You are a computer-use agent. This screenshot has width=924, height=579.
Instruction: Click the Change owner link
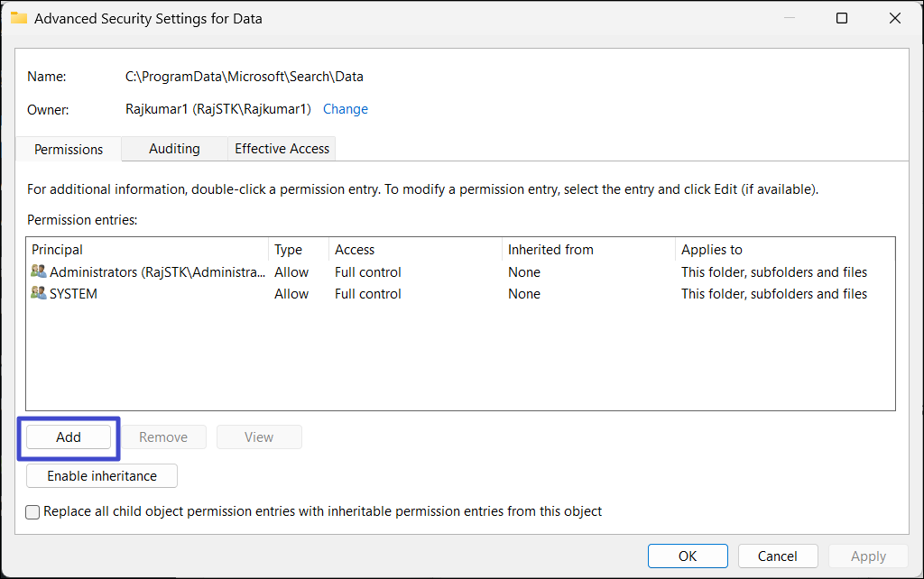[345, 109]
